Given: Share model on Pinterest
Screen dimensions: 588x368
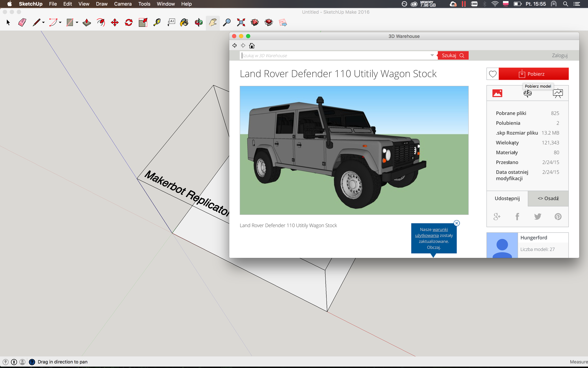Looking at the screenshot, I should pyautogui.click(x=558, y=217).
